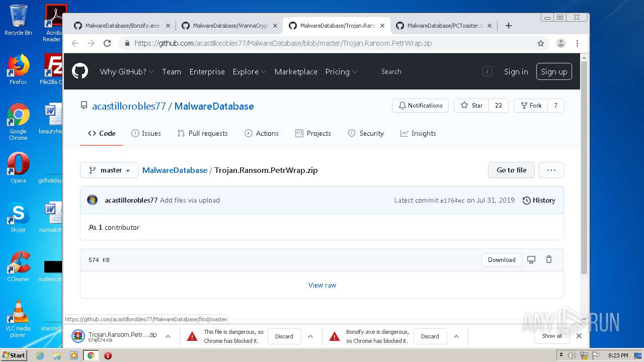Switch to the MalwareDatabase/Bonzify.exe browser tab
Viewport: 644px width, 362px height.
(122, 26)
